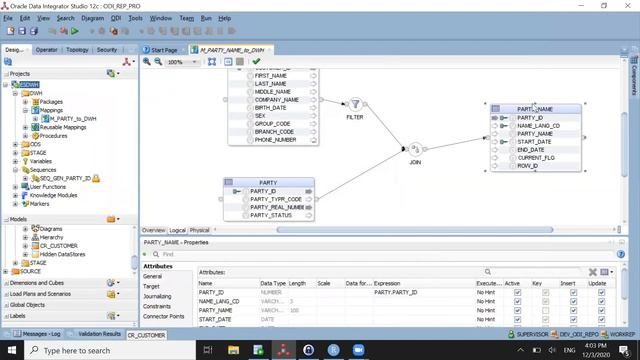
Task: Click the Projects new-project icon
Action: pyautogui.click(x=111, y=73)
